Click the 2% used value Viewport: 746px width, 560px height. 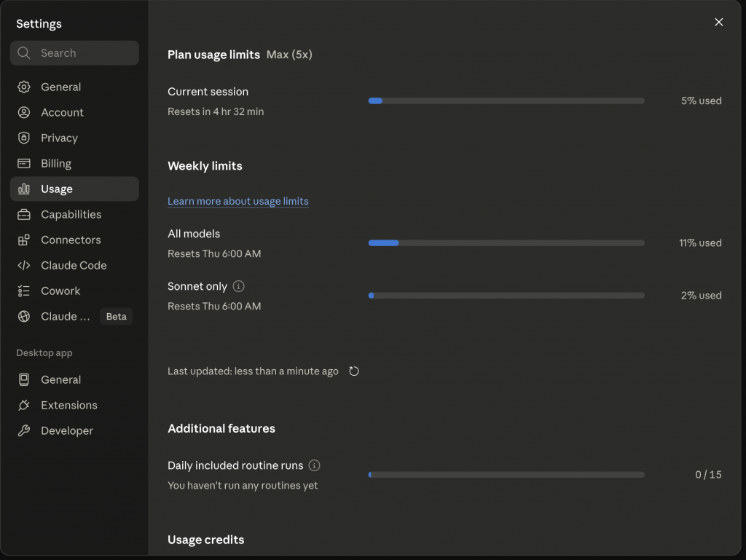pos(701,295)
